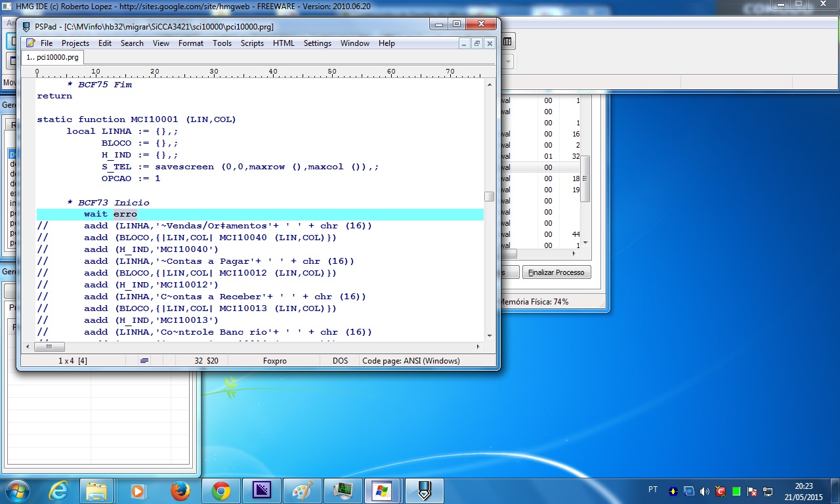Open the Format menu
This screenshot has width=840, height=504.
(x=191, y=43)
